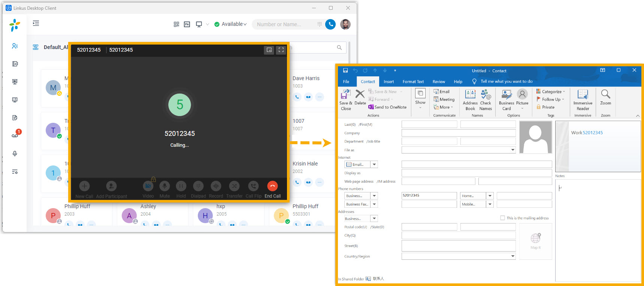Delete the Outlook contact

point(360,97)
